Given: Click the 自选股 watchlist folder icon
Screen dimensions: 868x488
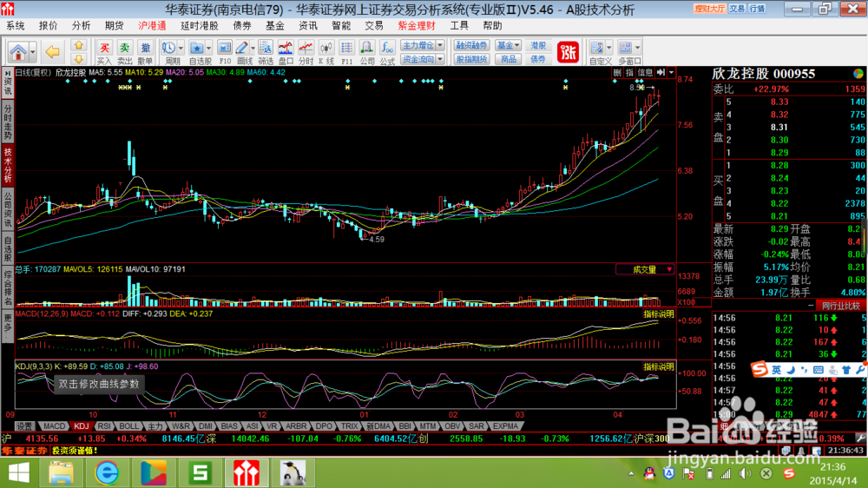Looking at the screenshot, I should tap(196, 48).
